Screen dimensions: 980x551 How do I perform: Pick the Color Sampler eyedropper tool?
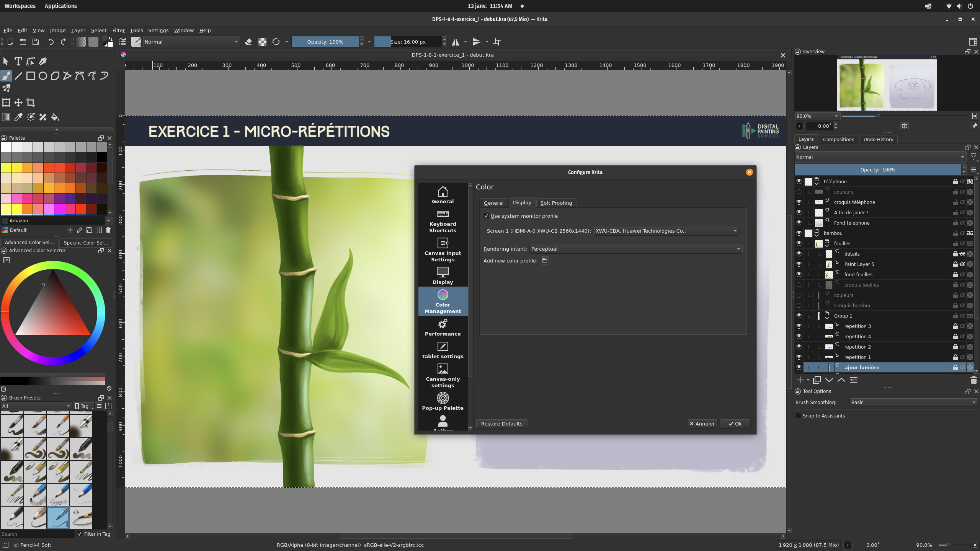18,117
